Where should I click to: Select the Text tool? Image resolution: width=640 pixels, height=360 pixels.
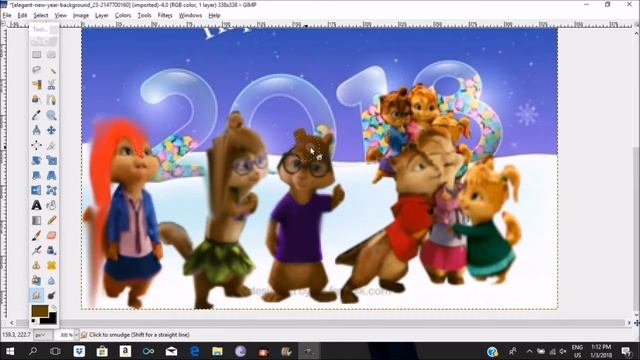tap(36, 205)
